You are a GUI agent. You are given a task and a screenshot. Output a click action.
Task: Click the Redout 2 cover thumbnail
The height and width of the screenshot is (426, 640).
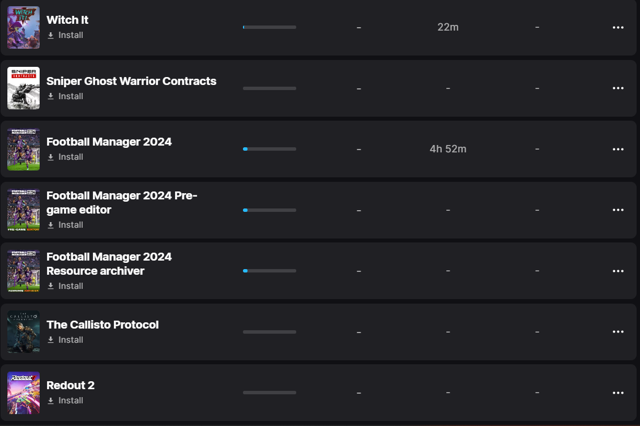pyautogui.click(x=24, y=393)
